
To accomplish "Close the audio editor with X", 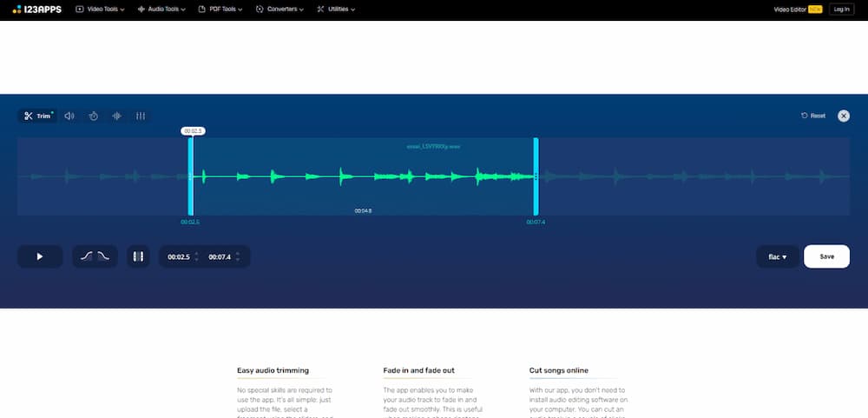I will coord(843,116).
